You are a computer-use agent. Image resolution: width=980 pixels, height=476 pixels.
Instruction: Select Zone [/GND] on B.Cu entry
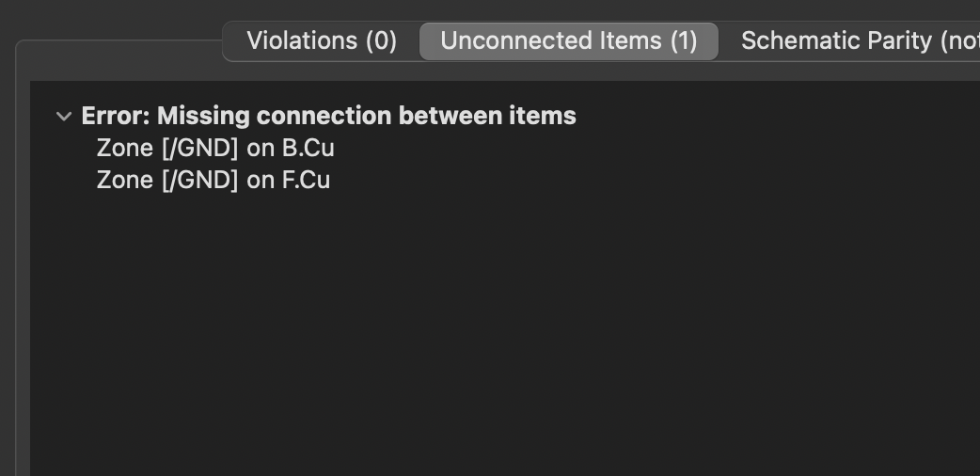(x=214, y=149)
